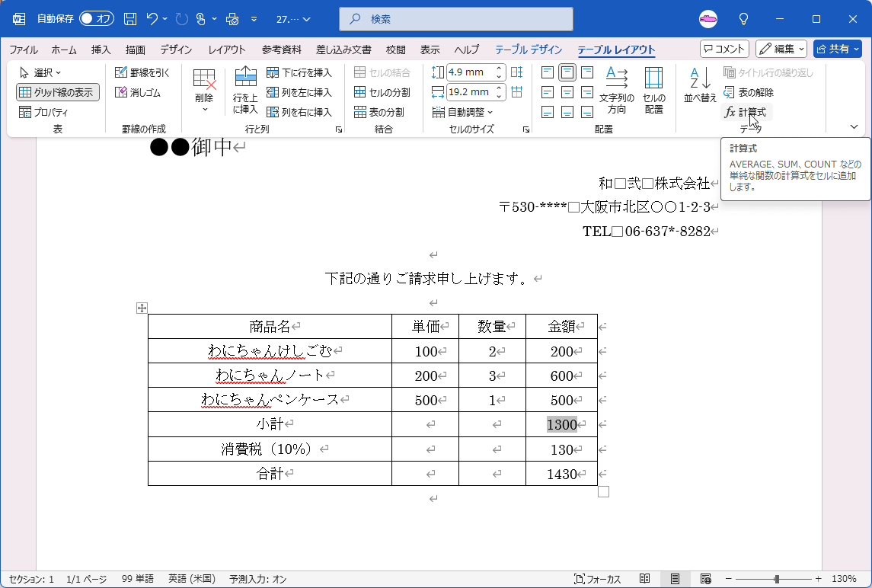Image resolution: width=872 pixels, height=588 pixels.
Task: Click Distribute Rows evenly icon
Action: click(x=516, y=72)
